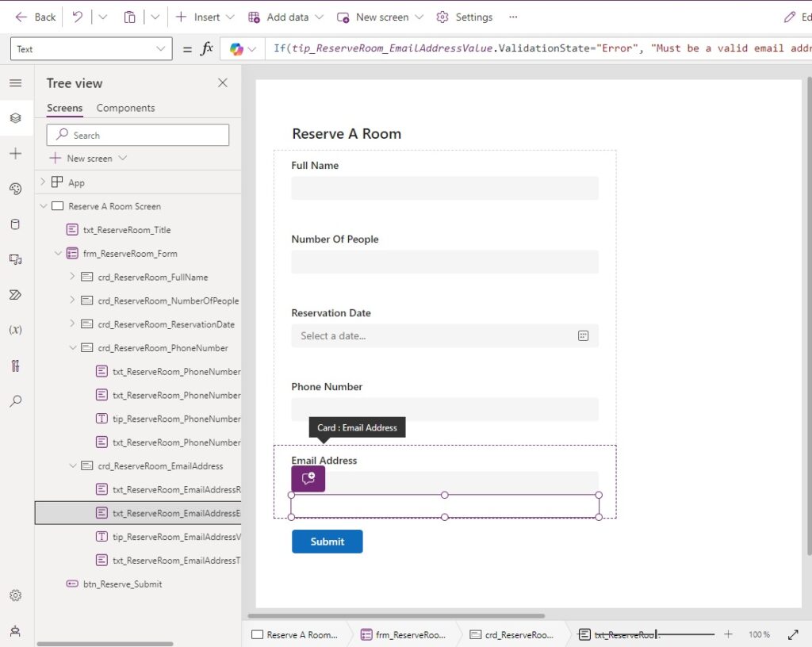Screen dimensions: 812x647
Task: Click the Back button in the toolbar
Action: coord(35,17)
